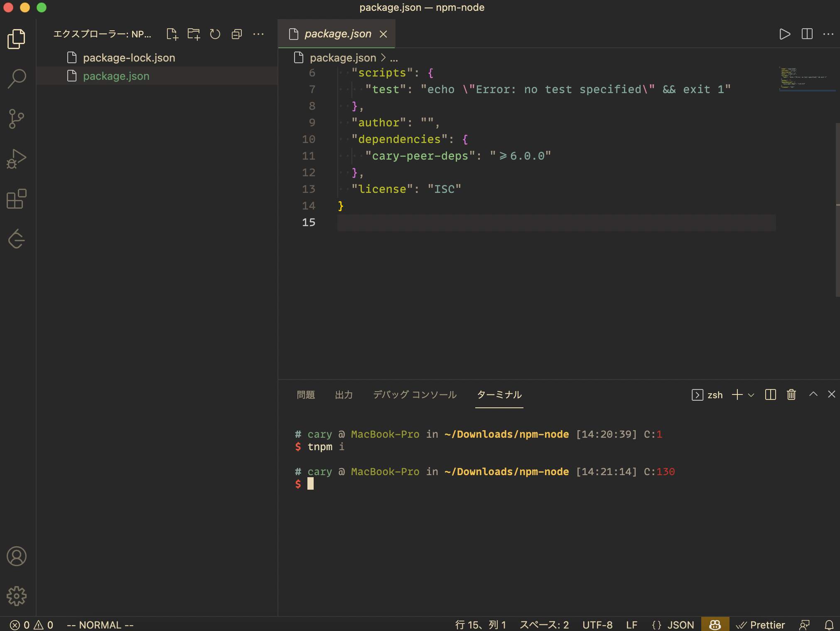The width and height of the screenshot is (840, 631).
Task: Open the Source Control view
Action: 17,119
